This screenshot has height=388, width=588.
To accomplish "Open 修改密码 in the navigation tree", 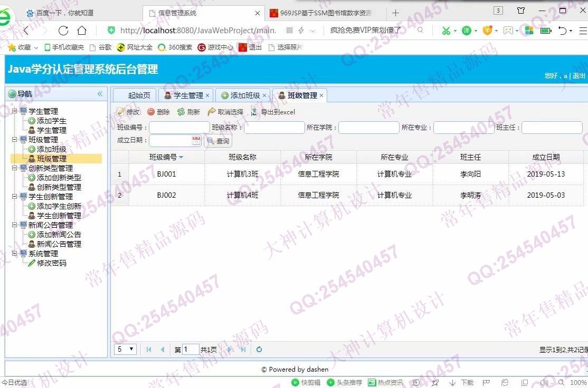I will (x=51, y=263).
